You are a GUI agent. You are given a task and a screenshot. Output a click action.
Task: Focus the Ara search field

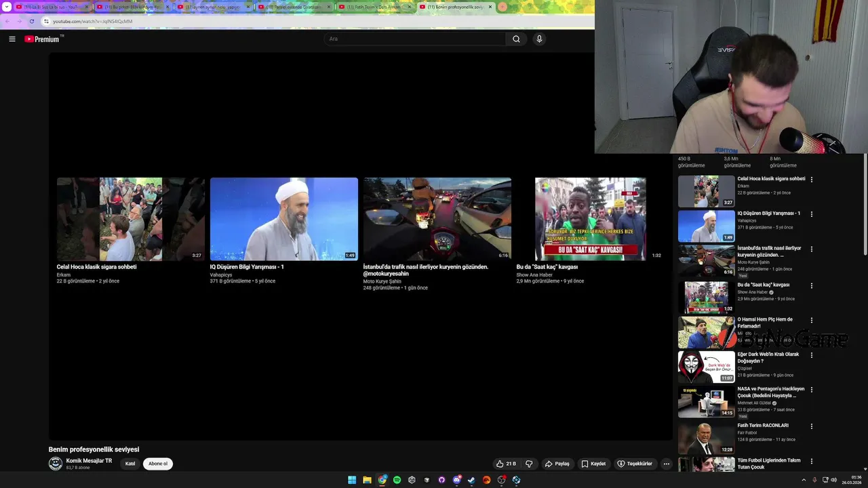(x=415, y=39)
